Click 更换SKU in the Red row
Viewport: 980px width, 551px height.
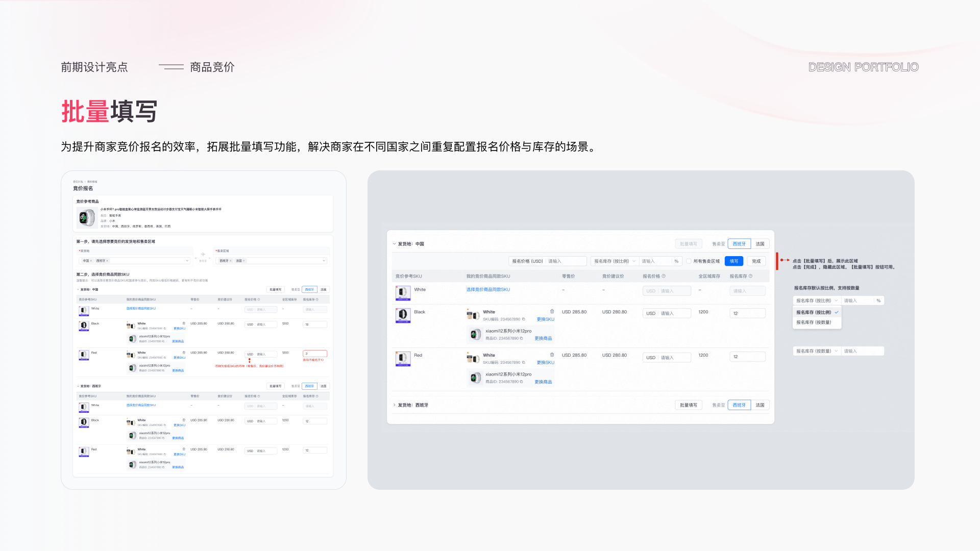click(x=545, y=363)
